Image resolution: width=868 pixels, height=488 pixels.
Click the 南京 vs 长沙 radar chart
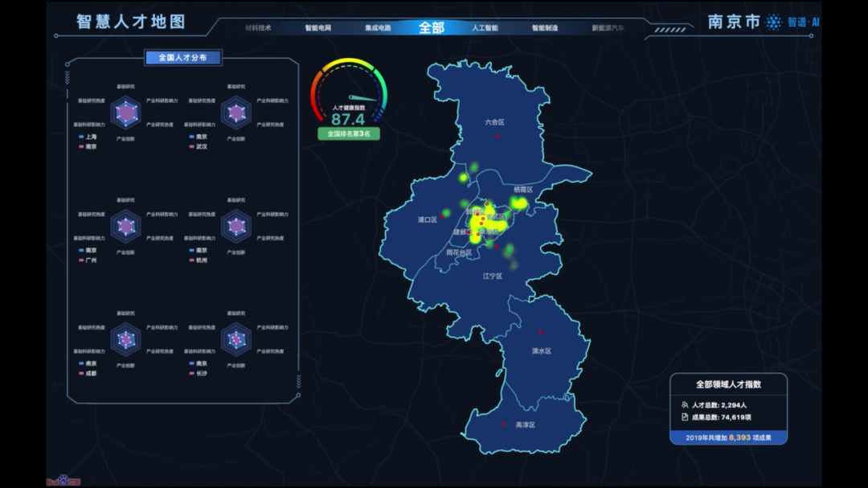(x=235, y=340)
